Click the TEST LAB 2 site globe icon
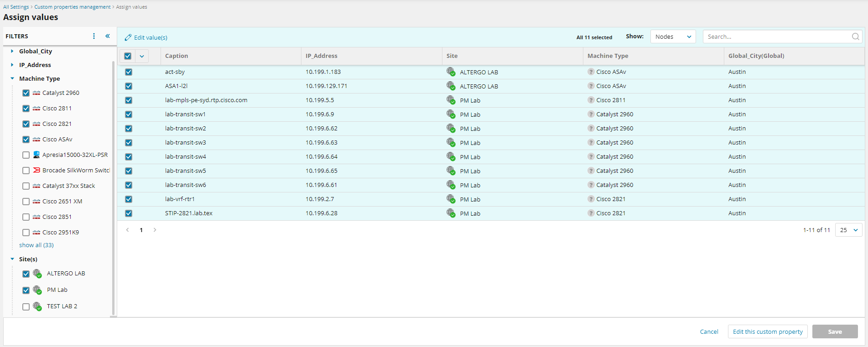Viewport: 868px width, 347px height. pyautogui.click(x=37, y=306)
